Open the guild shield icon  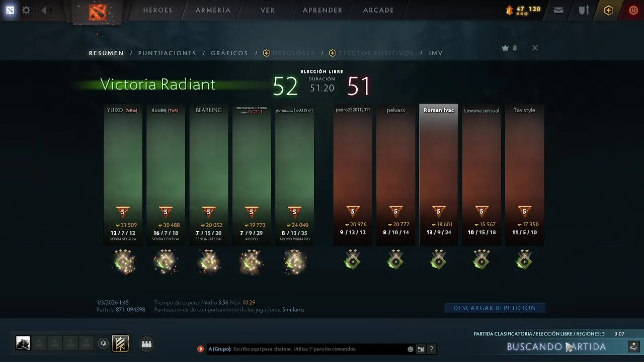[x=584, y=10]
